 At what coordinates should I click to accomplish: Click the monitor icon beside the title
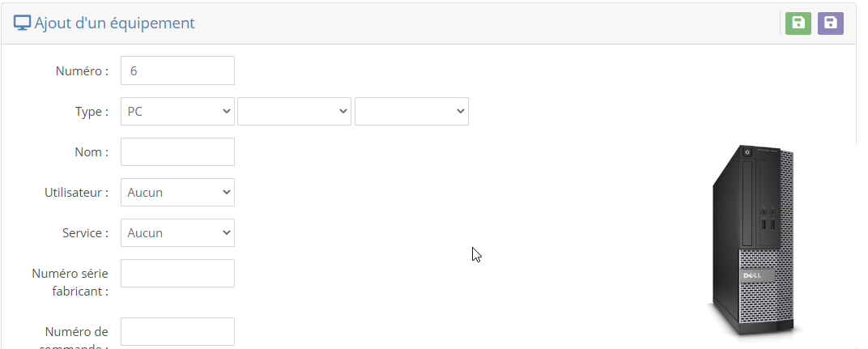tap(22, 23)
